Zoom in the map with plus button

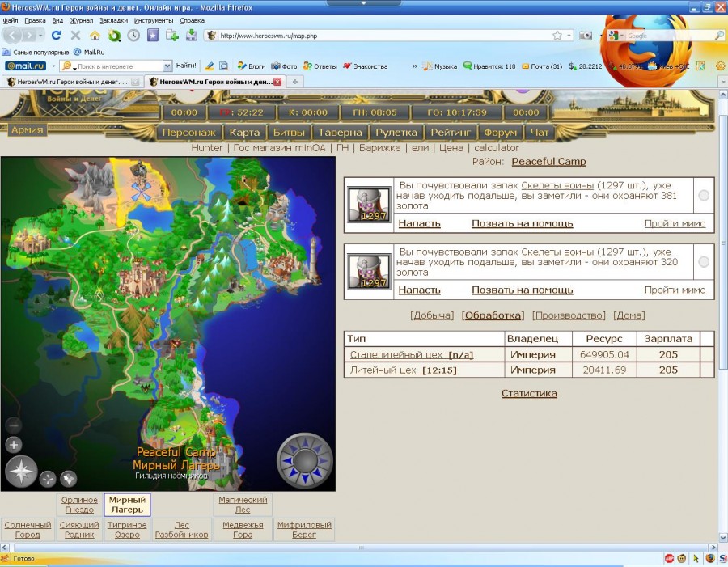click(x=14, y=444)
